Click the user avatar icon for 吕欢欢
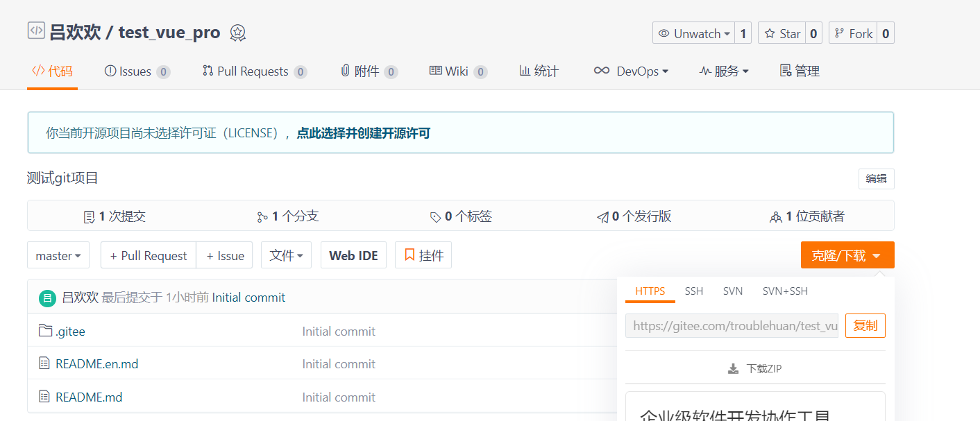980x421 pixels. (x=47, y=298)
